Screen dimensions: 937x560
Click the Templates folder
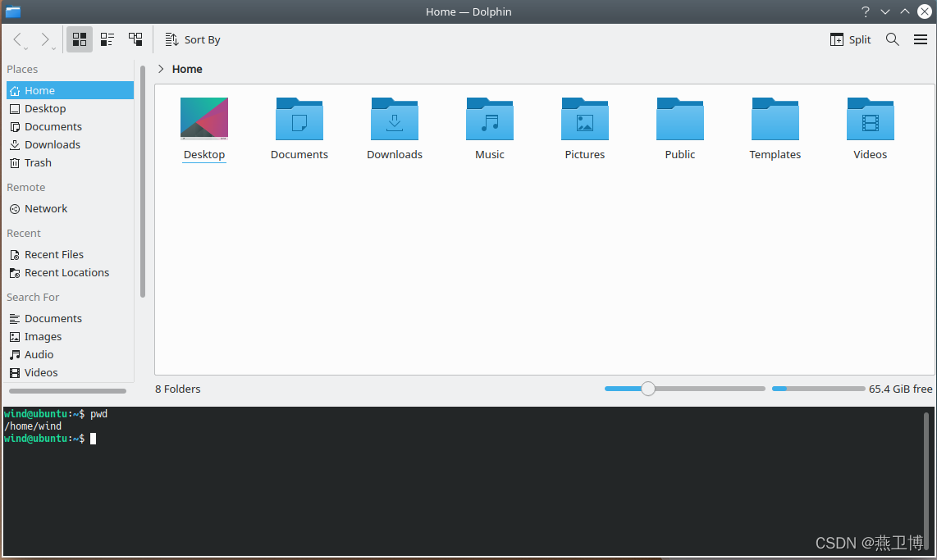tap(775, 120)
